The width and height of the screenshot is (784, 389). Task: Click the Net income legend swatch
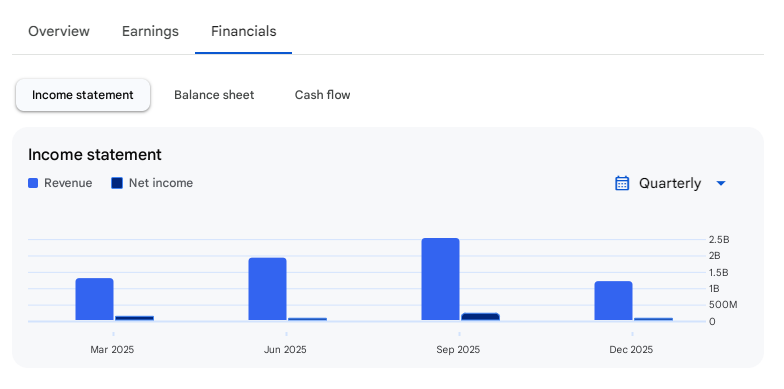point(117,184)
